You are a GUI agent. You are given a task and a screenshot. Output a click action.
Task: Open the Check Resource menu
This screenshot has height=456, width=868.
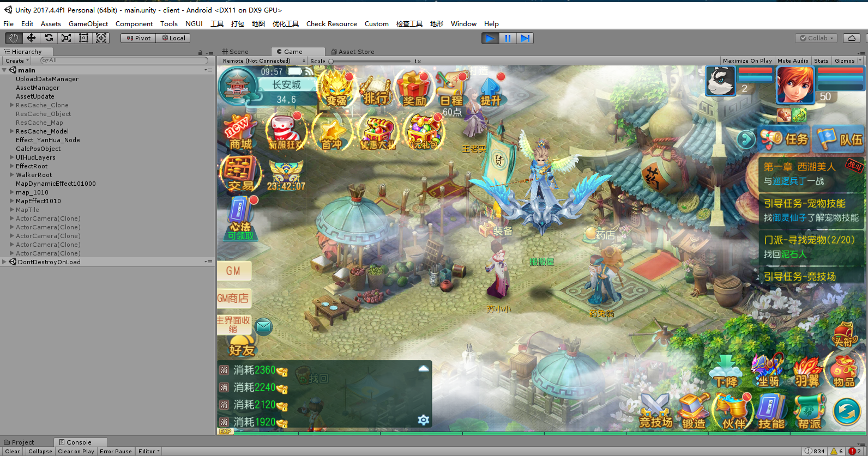(x=331, y=23)
